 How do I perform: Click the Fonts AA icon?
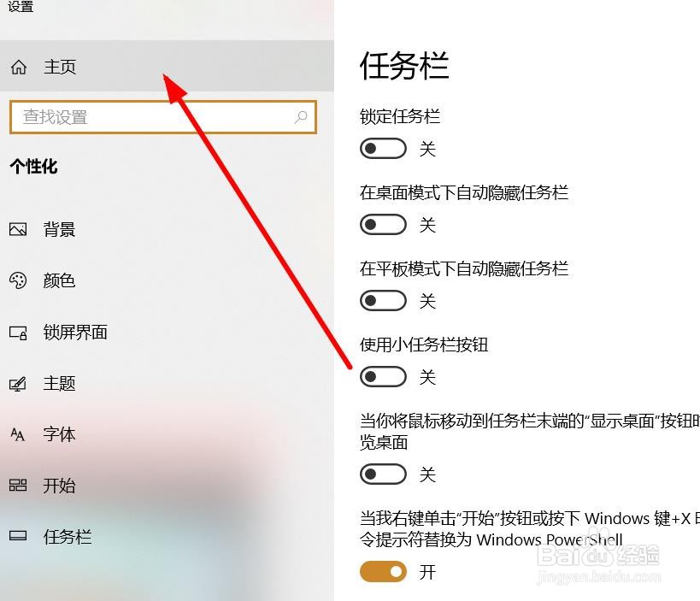[x=17, y=434]
